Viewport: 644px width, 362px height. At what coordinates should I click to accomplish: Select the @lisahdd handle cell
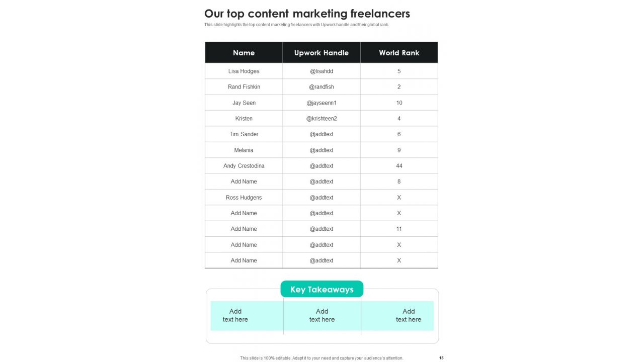coord(321,71)
